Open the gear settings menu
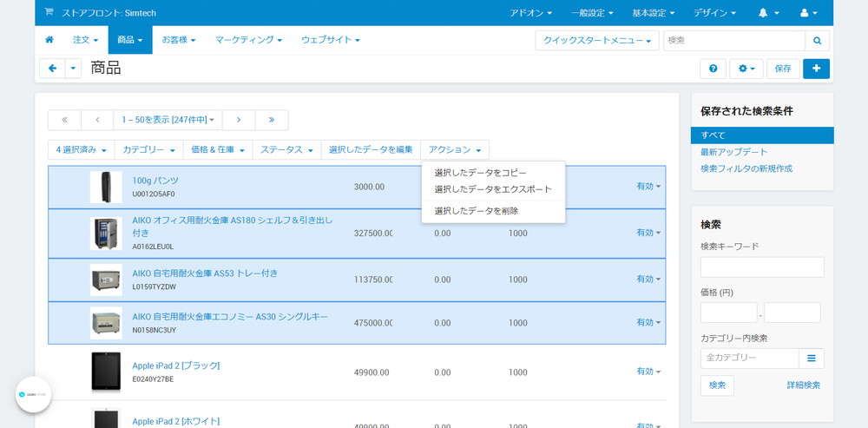868x428 pixels. coord(746,69)
